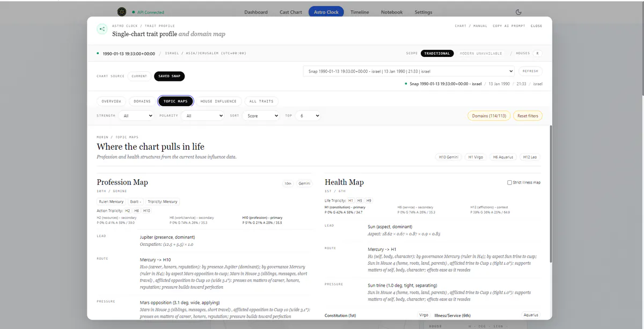The width and height of the screenshot is (644, 329).
Task: Switch to Domains view
Action: (142, 101)
